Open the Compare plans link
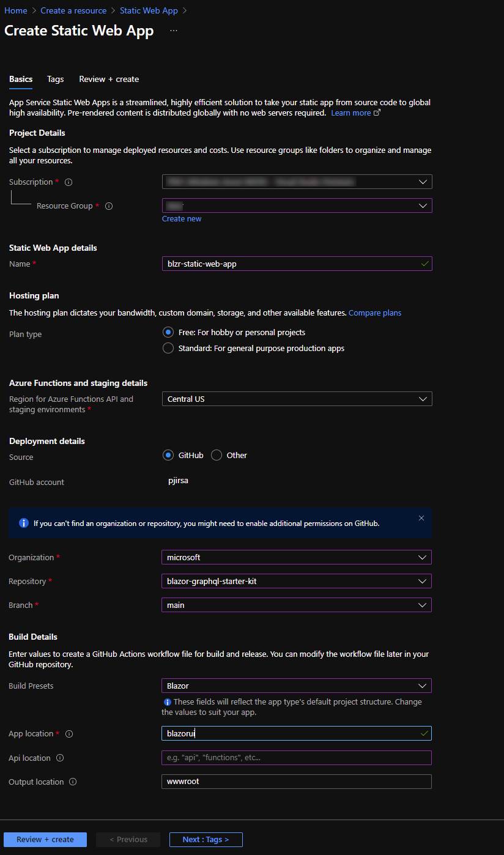The height and width of the screenshot is (855, 504). 375,313
